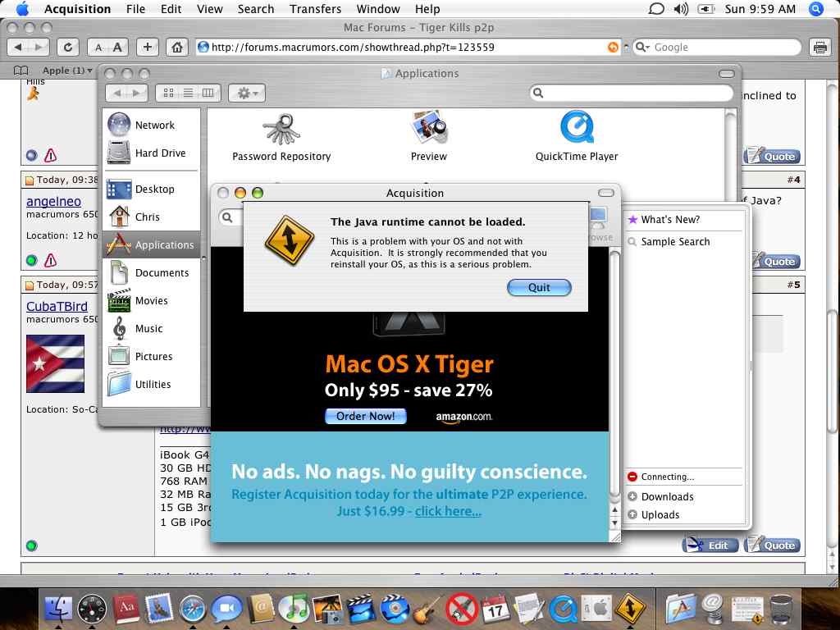Open the Finder Action gear menu
This screenshot has width=840, height=630.
tap(247, 94)
